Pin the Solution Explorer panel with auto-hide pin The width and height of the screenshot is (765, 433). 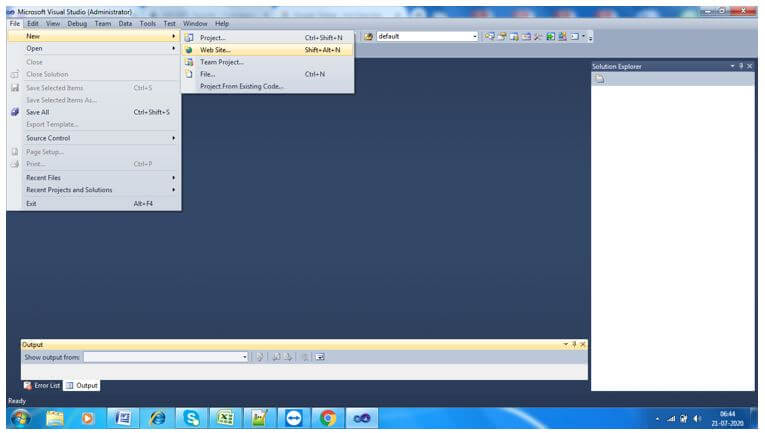[741, 66]
